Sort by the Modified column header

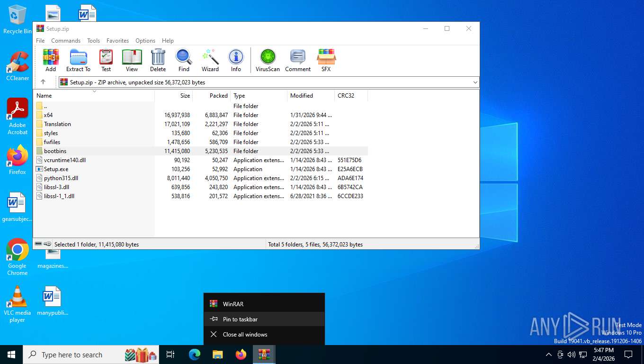tap(311, 96)
